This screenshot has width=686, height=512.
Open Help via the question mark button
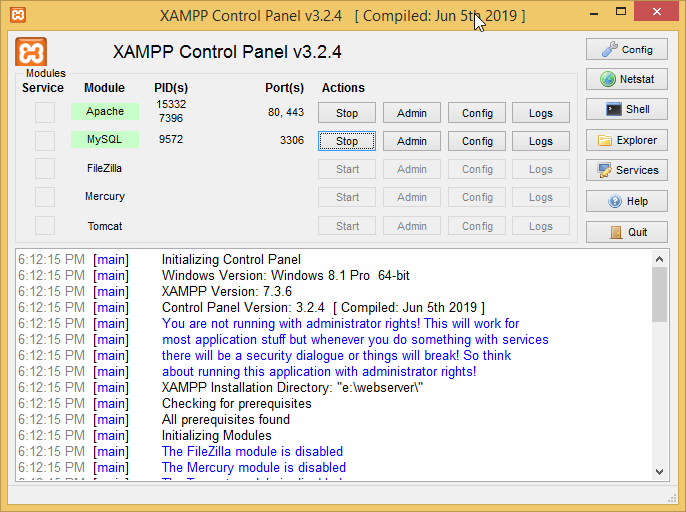click(626, 201)
